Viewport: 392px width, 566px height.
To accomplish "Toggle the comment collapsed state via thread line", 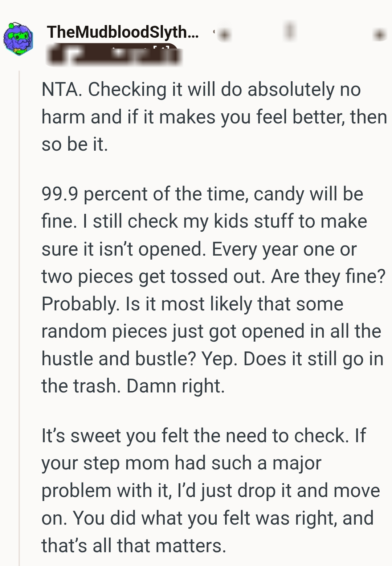I will pyautogui.click(x=19, y=290).
